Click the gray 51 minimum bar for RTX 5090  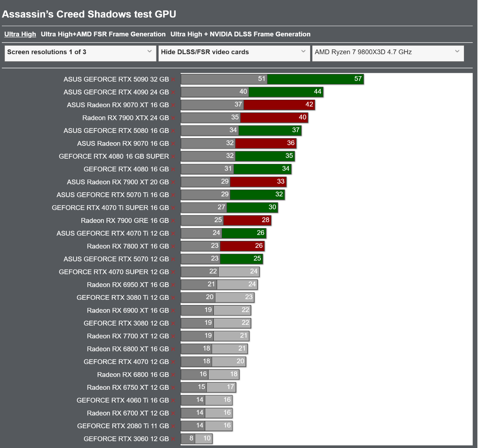pyautogui.click(x=224, y=79)
